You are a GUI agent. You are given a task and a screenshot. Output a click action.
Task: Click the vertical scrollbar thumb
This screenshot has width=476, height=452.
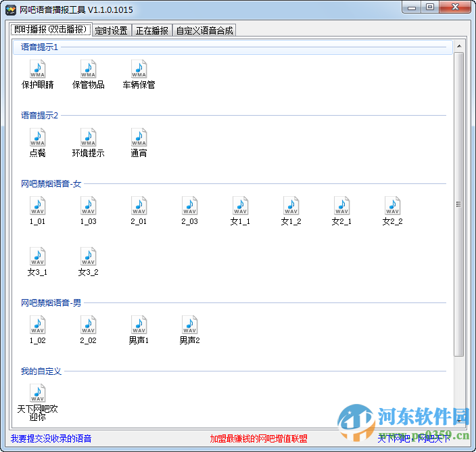pyautogui.click(x=459, y=204)
